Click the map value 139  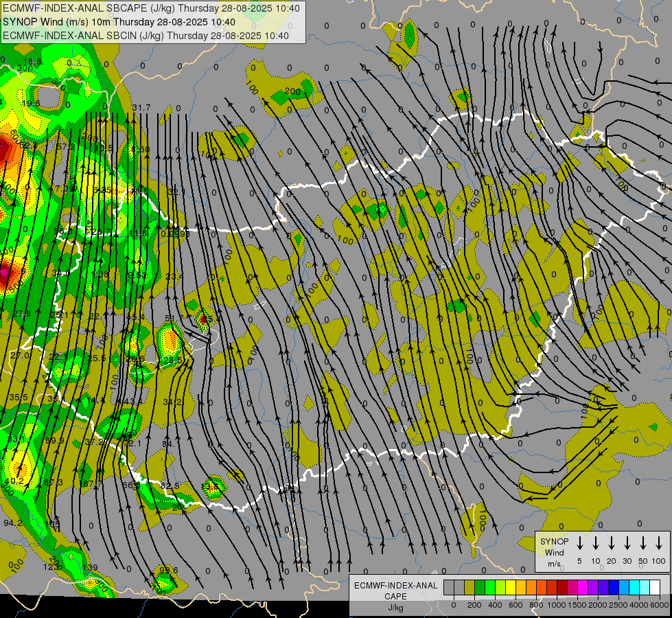(91, 567)
